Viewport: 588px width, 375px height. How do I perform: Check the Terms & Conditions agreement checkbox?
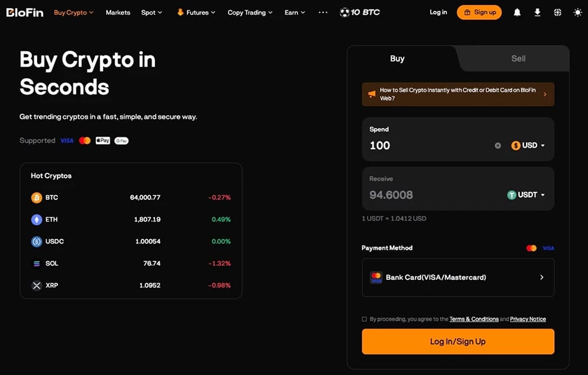[364, 319]
